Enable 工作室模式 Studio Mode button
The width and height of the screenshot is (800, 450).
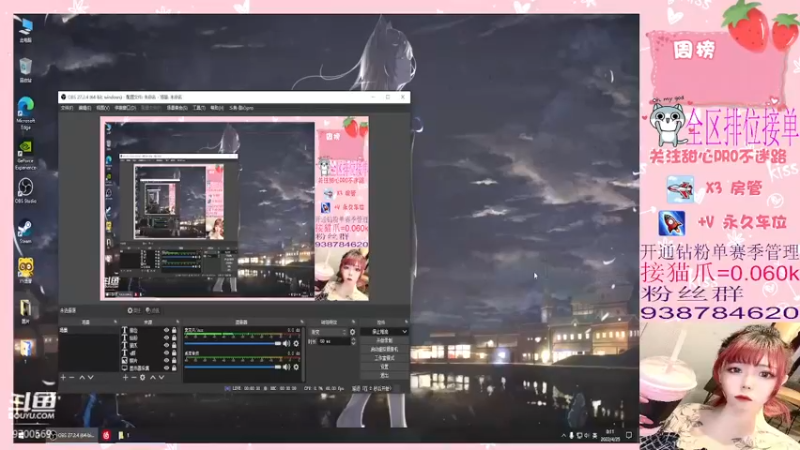(384, 358)
